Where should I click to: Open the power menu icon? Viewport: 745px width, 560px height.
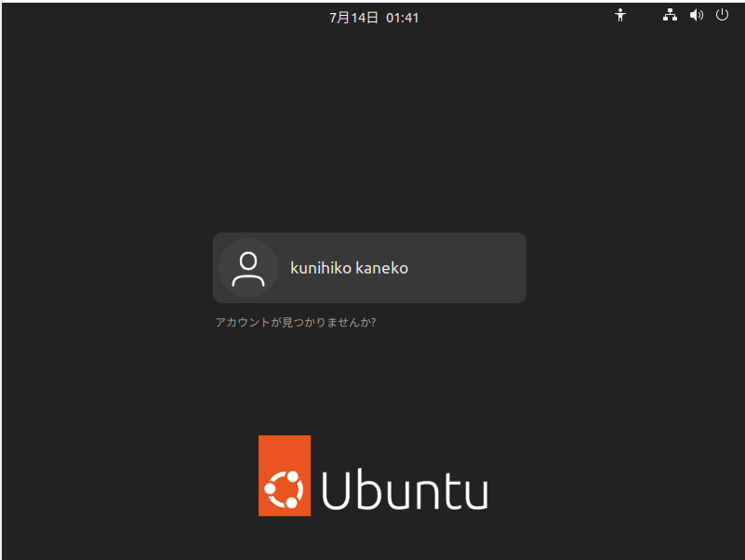click(x=722, y=15)
